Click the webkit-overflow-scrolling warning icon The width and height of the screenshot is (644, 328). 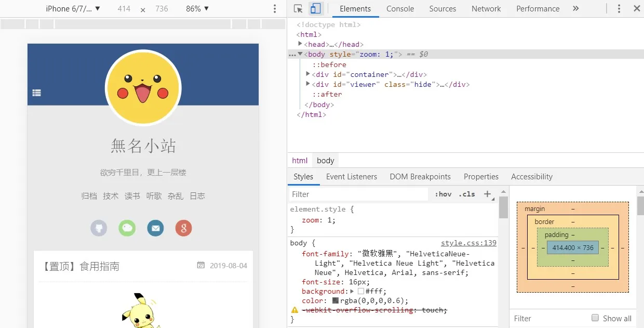[x=294, y=310]
